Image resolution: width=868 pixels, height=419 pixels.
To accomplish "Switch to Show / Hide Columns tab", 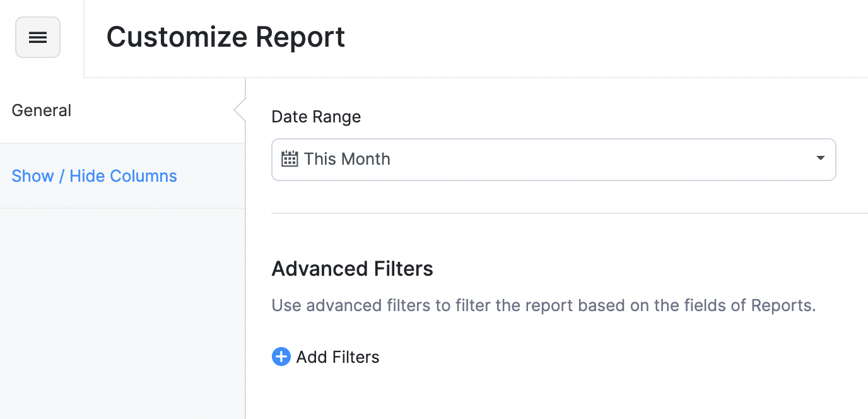I will (122, 176).
